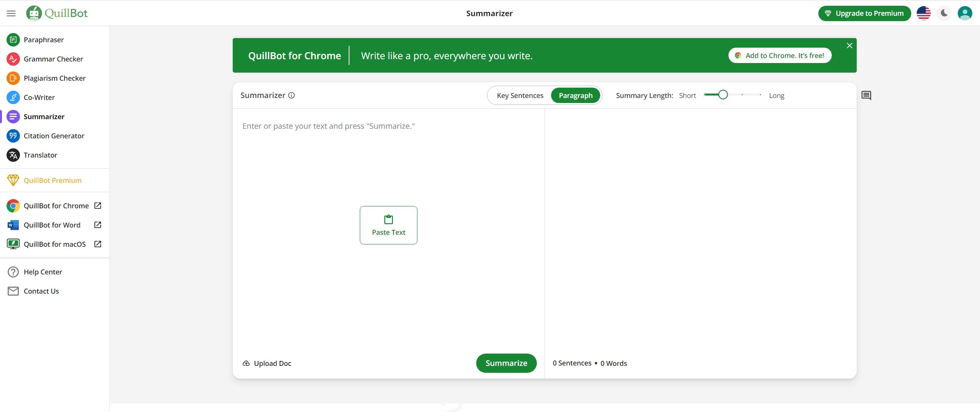This screenshot has width=980, height=412.
Task: Click the Chrome icon in sidebar
Action: coord(13,206)
